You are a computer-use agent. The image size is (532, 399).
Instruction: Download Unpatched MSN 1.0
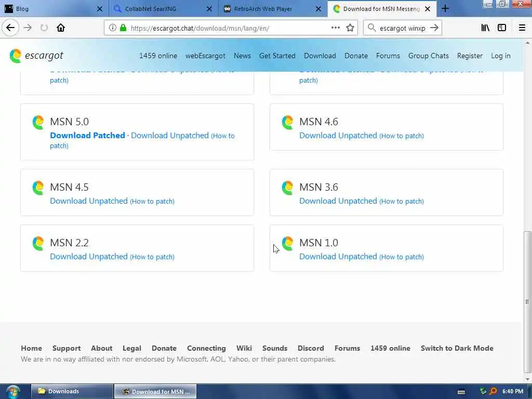(x=338, y=257)
